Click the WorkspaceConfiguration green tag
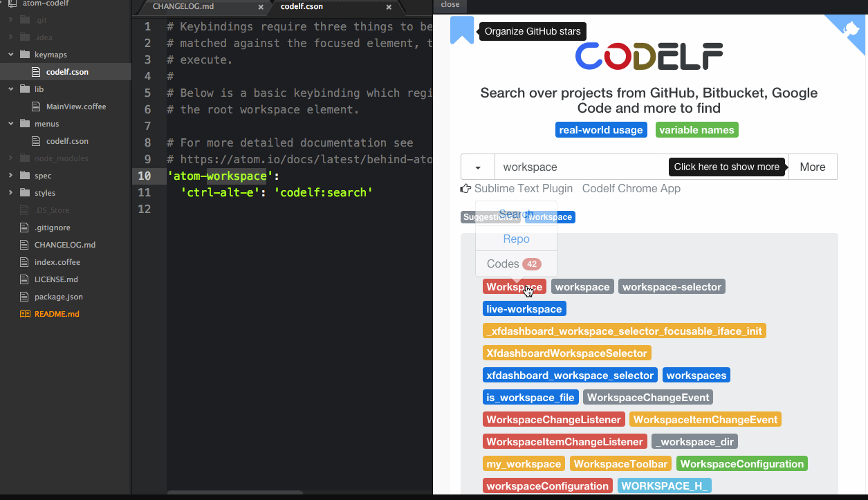 point(742,463)
